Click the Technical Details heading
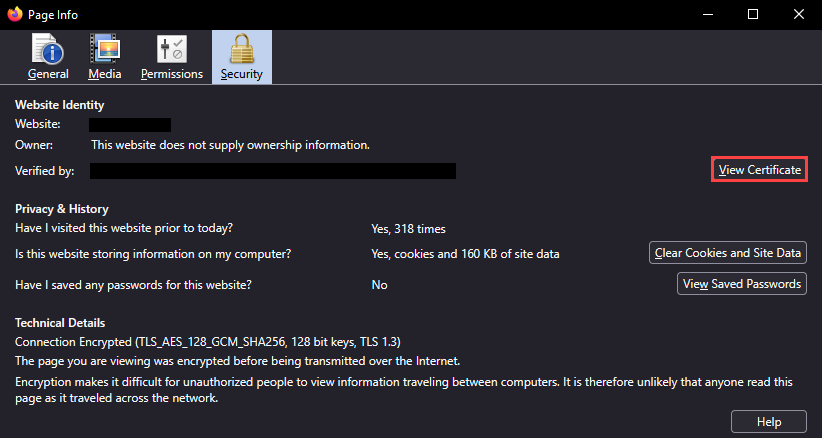822x438 pixels. point(60,323)
